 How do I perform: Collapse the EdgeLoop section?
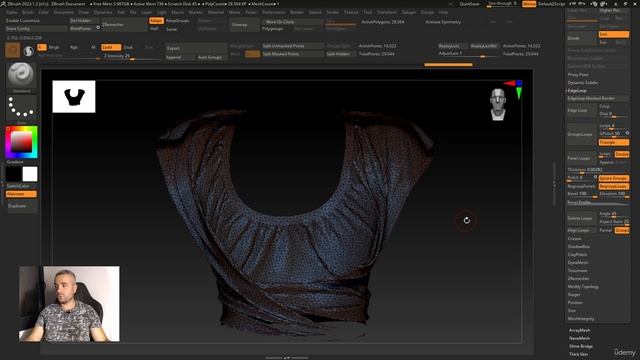577,90
